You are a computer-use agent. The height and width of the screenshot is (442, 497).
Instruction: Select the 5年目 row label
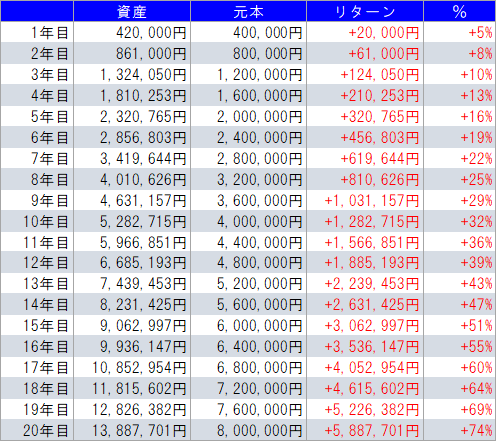click(x=49, y=116)
